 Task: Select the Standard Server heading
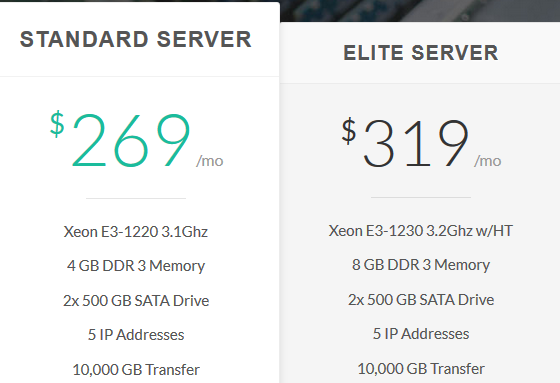pos(136,39)
